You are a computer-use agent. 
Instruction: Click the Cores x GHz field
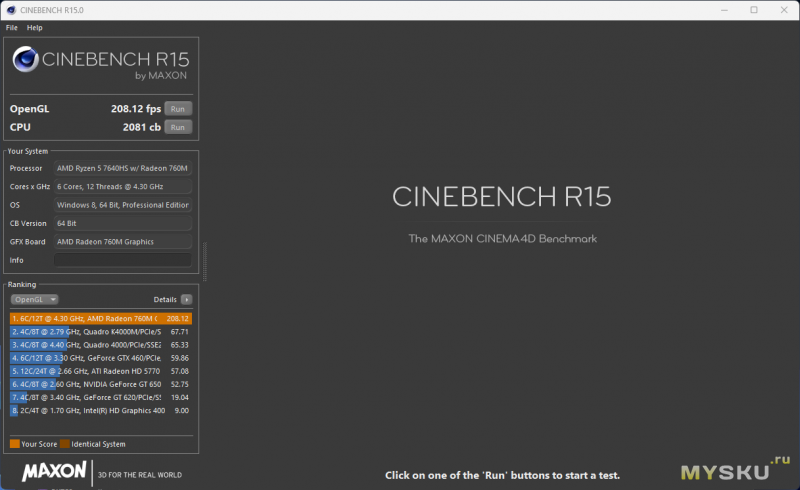click(x=123, y=186)
